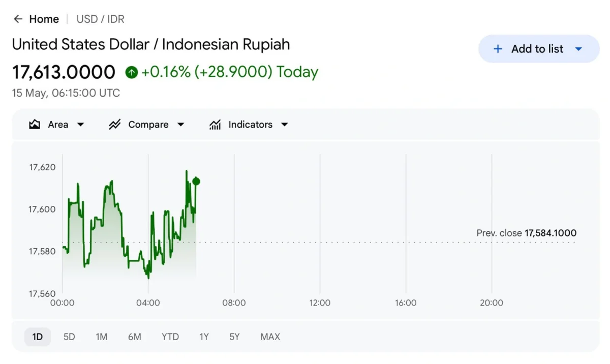Expand the Area chart type dropdown arrow
Viewport: 610px width, 364px height.
tap(80, 125)
